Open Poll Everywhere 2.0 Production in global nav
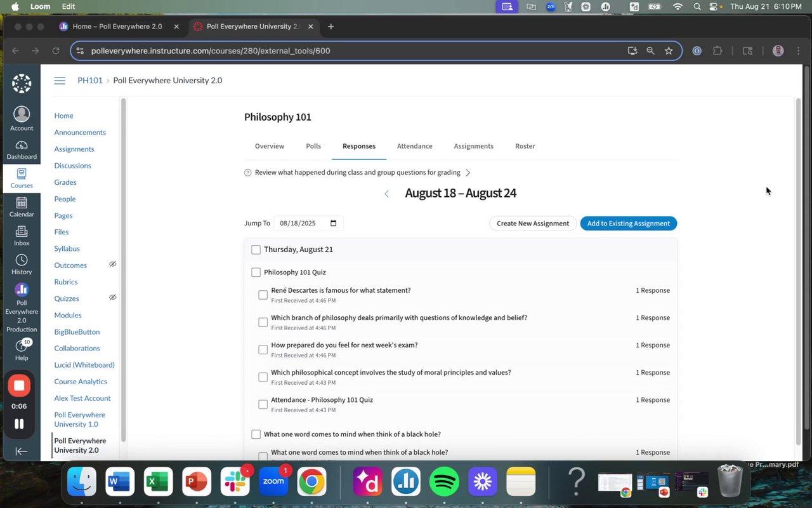Viewport: 812px width, 508px height. pyautogui.click(x=22, y=307)
